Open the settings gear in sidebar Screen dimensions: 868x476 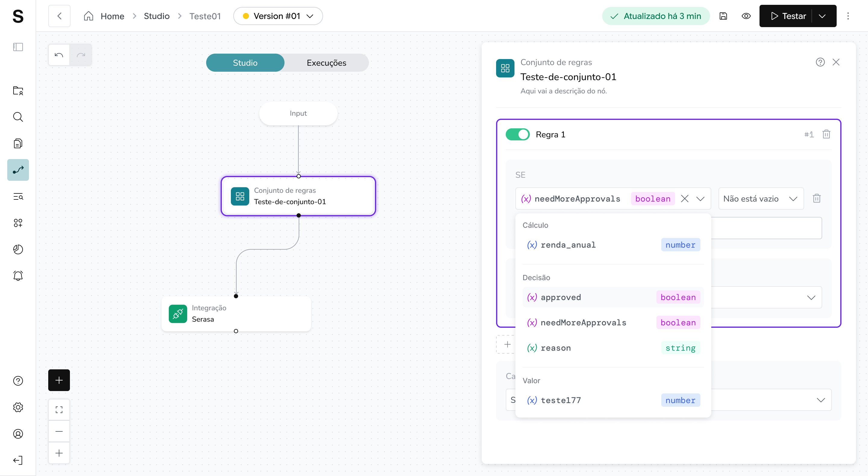(18, 407)
